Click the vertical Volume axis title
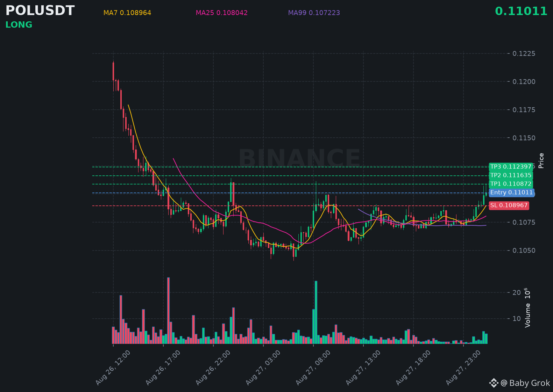553x392 pixels. [527, 308]
